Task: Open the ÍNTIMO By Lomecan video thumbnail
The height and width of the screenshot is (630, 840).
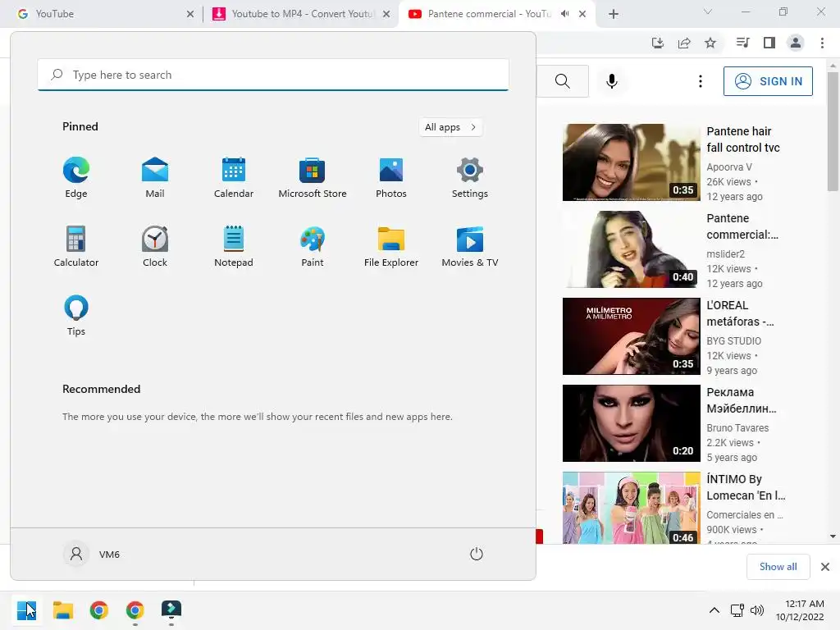Action: point(631,508)
